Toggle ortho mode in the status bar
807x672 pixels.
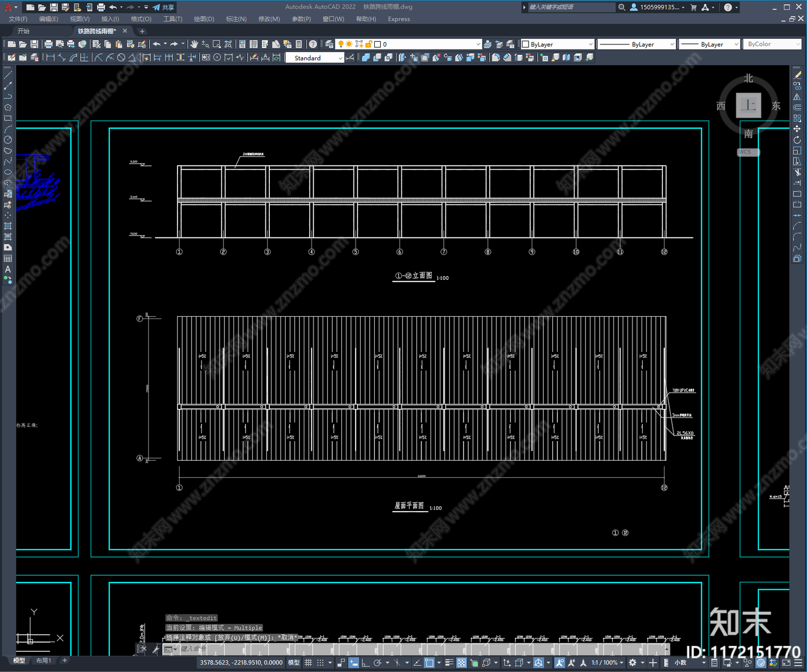point(365,662)
